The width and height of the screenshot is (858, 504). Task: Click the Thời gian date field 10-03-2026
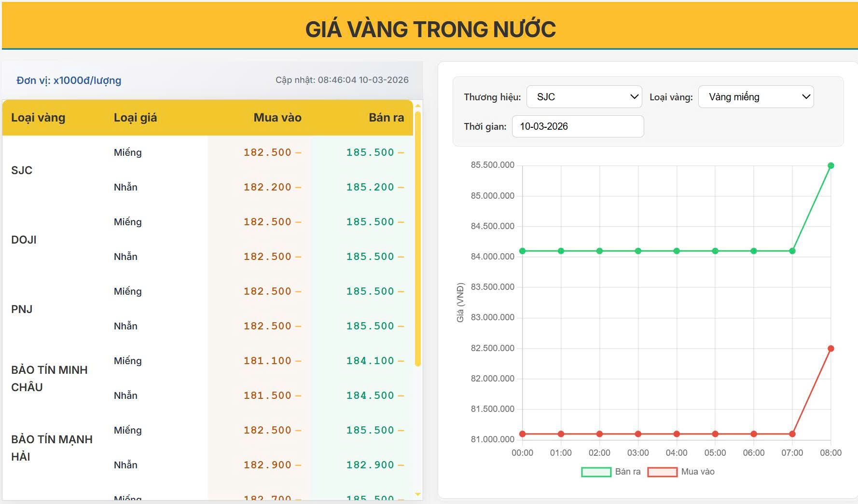coord(578,126)
